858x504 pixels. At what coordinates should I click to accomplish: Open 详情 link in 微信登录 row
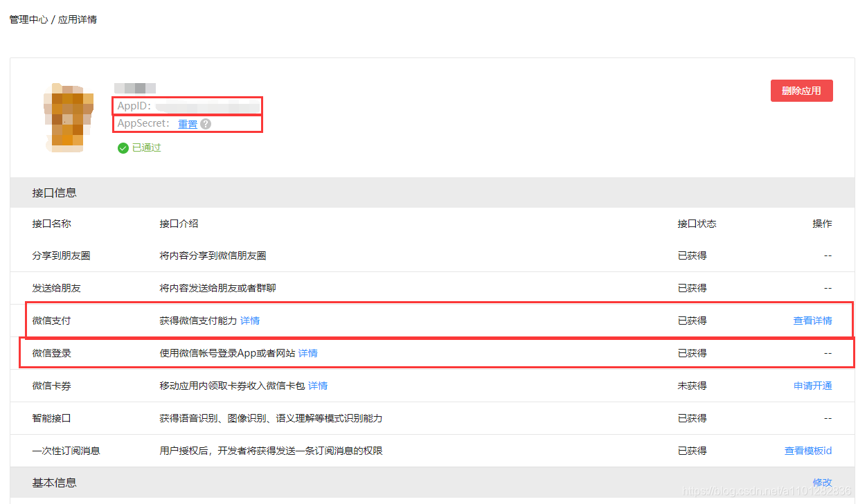click(308, 353)
